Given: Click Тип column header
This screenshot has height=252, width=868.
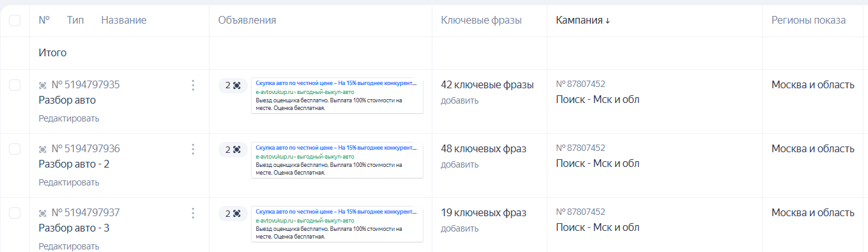Looking at the screenshot, I should [x=75, y=20].
